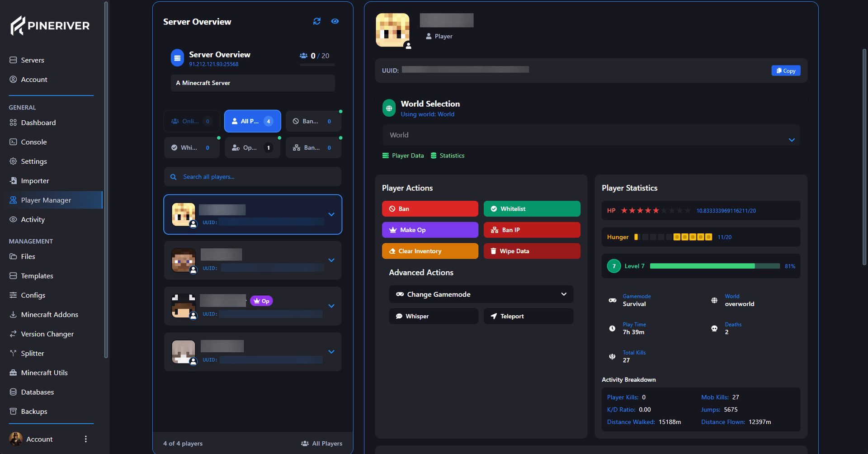Screen dimensions: 868x454
Task: Select the Online players filter tab
Action: [192, 121]
